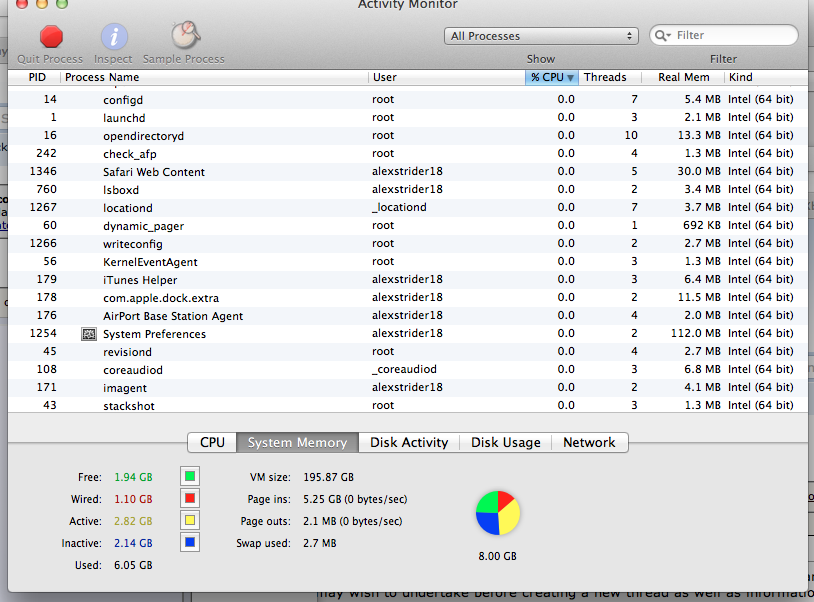Screen dimensions: 814x602
Task: Click the memory usage pie chart
Action: coord(497,513)
